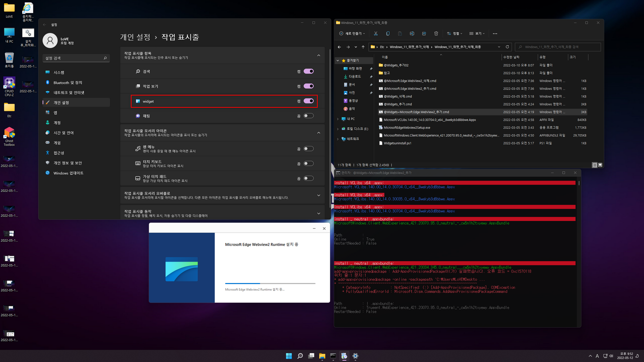The height and width of the screenshot is (362, 644).
Task: Show hidden tray icons chevron
Action: [590, 356]
